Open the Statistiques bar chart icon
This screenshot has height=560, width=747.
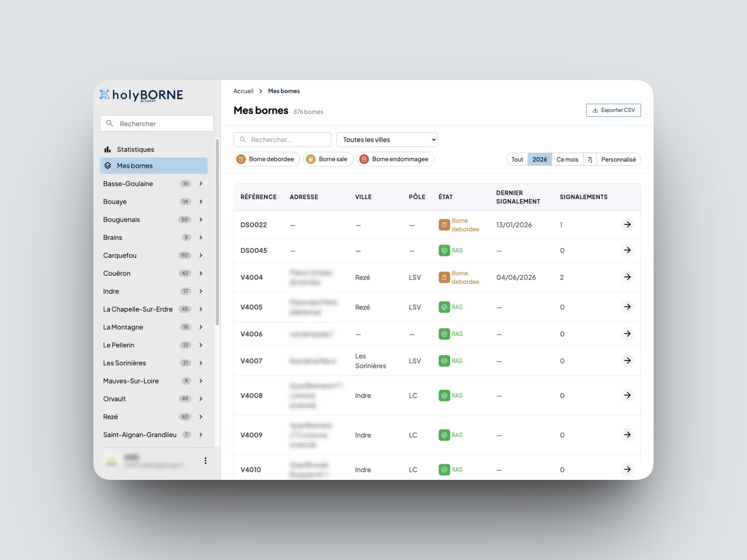(108, 149)
